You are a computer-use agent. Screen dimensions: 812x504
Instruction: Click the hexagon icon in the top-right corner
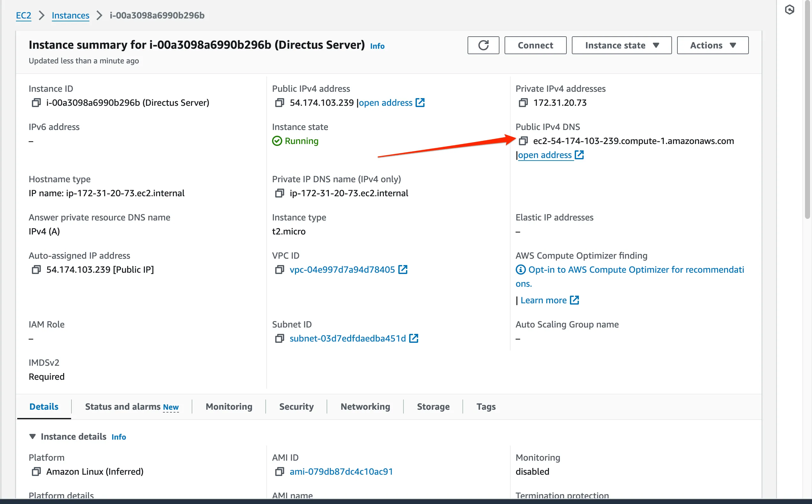tap(790, 10)
